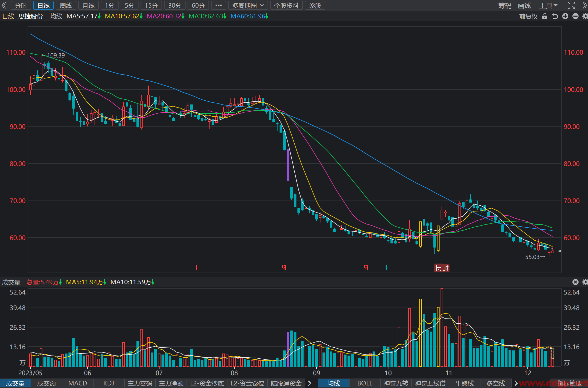Zoom in with the plus circle icon
This screenshot has width=588, height=388.
coord(565,16)
